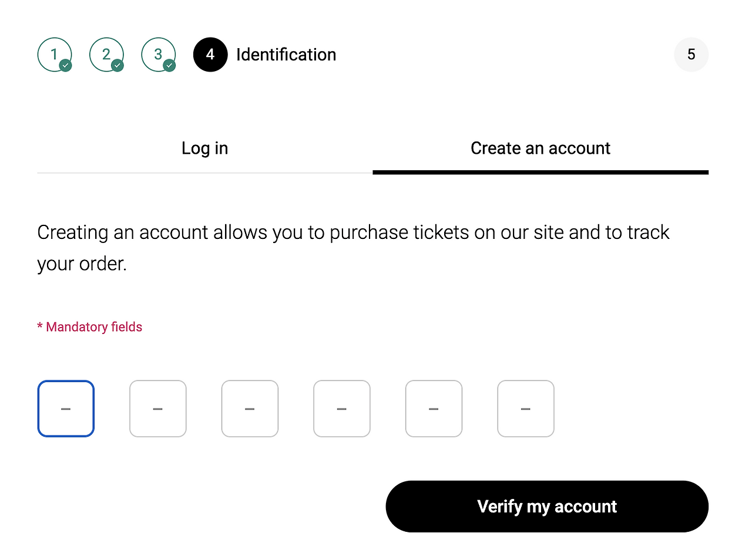752x560 pixels.
Task: Click the Identification step label
Action: [x=286, y=55]
